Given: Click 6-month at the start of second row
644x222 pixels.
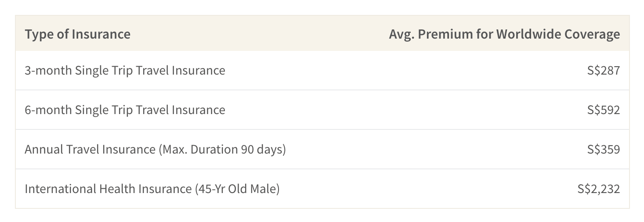Looking at the screenshot, I should pyautogui.click(x=48, y=110).
